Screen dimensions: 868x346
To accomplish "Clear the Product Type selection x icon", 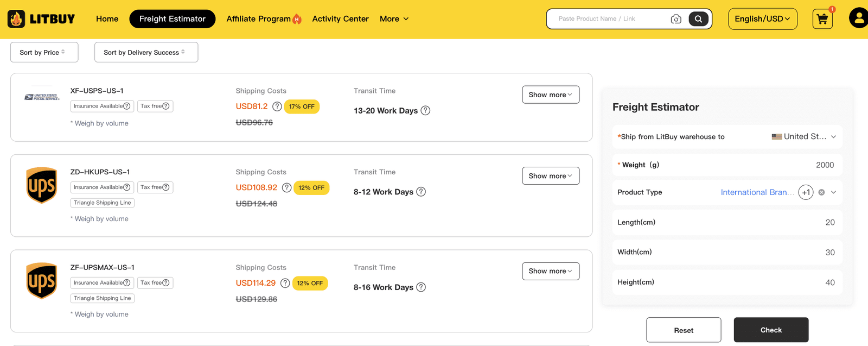I will click(821, 192).
